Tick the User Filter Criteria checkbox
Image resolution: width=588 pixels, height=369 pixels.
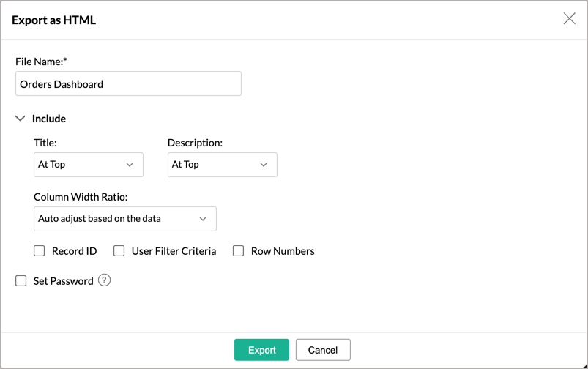pyautogui.click(x=119, y=251)
